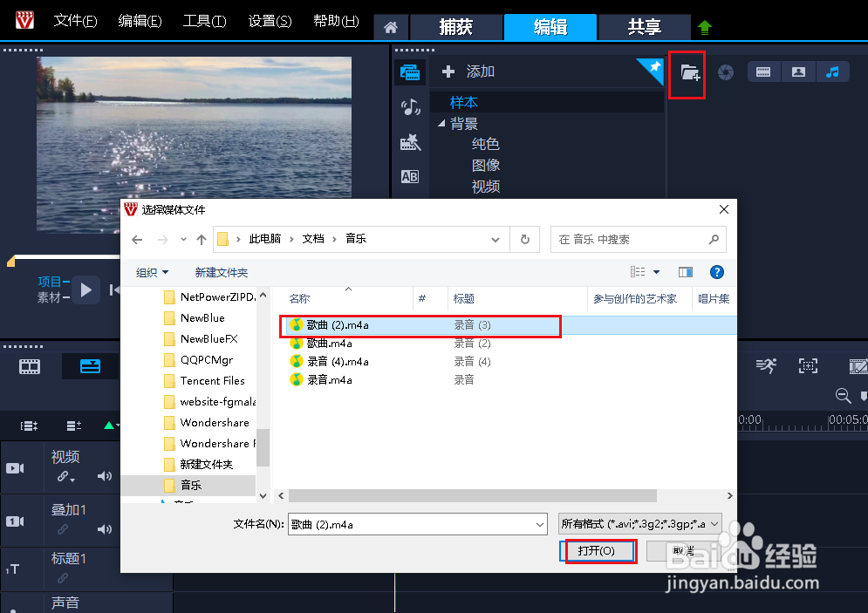Click the 在 音乐 中搜索 search field
This screenshot has height=613, width=868.
point(638,240)
